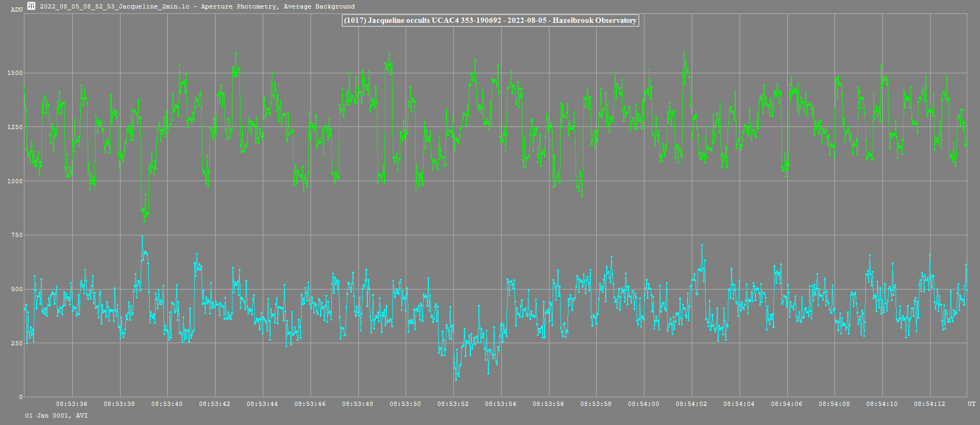Screen dimensions: 980x425
Task: Pick the 08:54:10 time axis label
Action: [882, 404]
